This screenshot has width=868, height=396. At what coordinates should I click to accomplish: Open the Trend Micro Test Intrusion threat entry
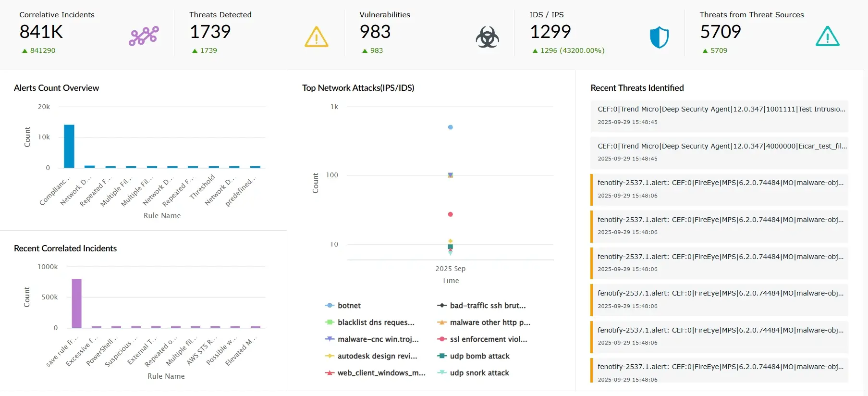point(719,116)
